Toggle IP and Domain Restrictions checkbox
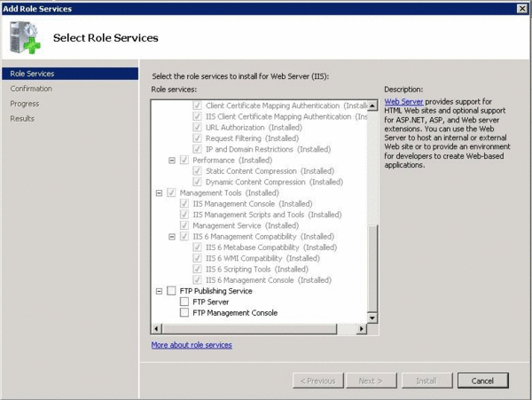532x400 pixels. pos(197,149)
